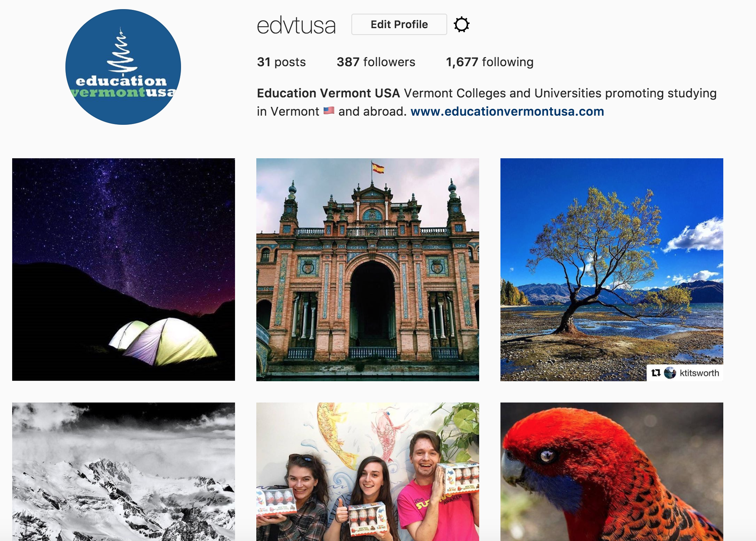The width and height of the screenshot is (756, 541).
Task: View the 1,677 following list
Action: click(x=490, y=62)
